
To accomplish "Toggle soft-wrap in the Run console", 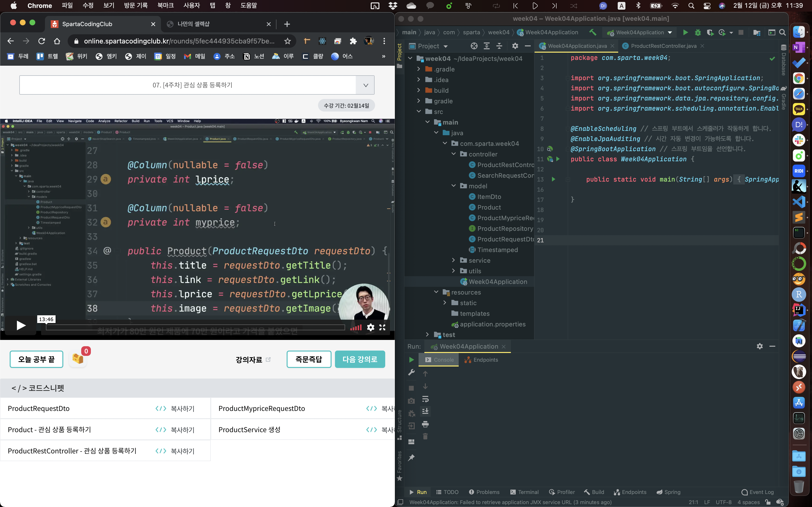I will point(425,399).
